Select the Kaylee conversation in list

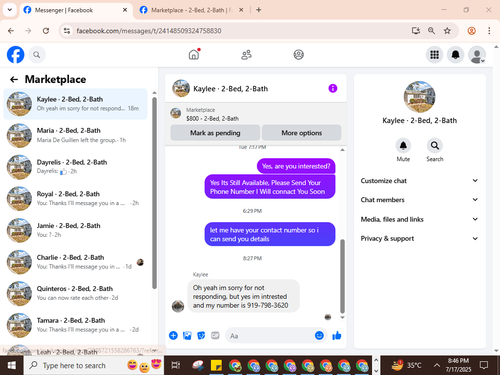pos(75,104)
